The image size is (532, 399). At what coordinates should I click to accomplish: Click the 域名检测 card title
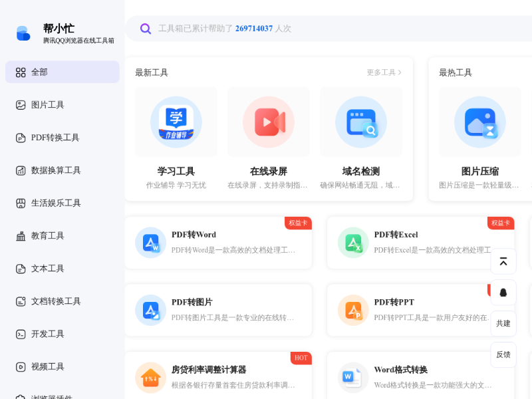pyautogui.click(x=361, y=172)
